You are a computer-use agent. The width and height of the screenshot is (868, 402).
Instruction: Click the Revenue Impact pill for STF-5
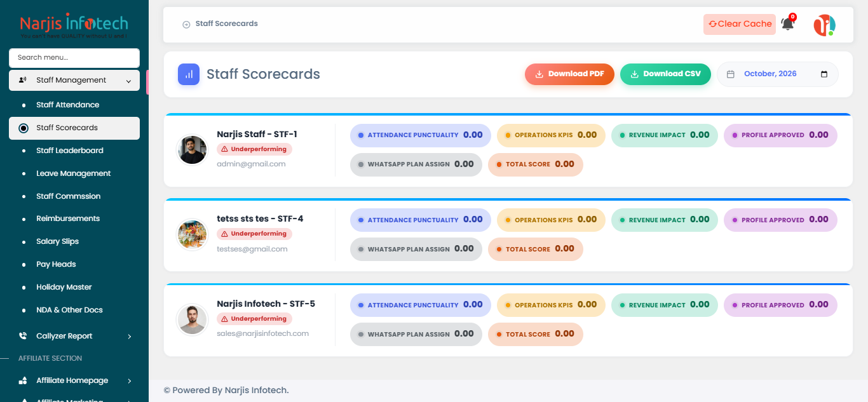click(x=665, y=305)
